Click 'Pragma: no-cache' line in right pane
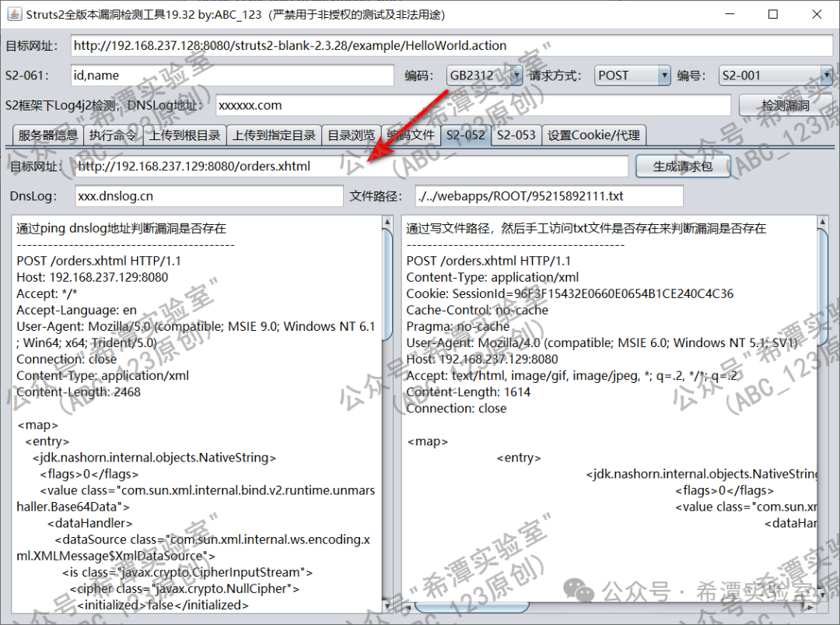Screen dimensions: 840x625 (458, 326)
